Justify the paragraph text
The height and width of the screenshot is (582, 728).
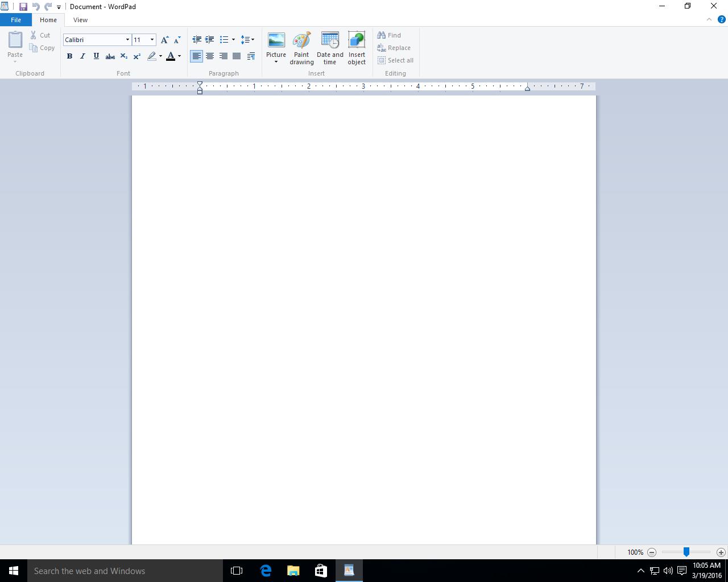pos(237,56)
